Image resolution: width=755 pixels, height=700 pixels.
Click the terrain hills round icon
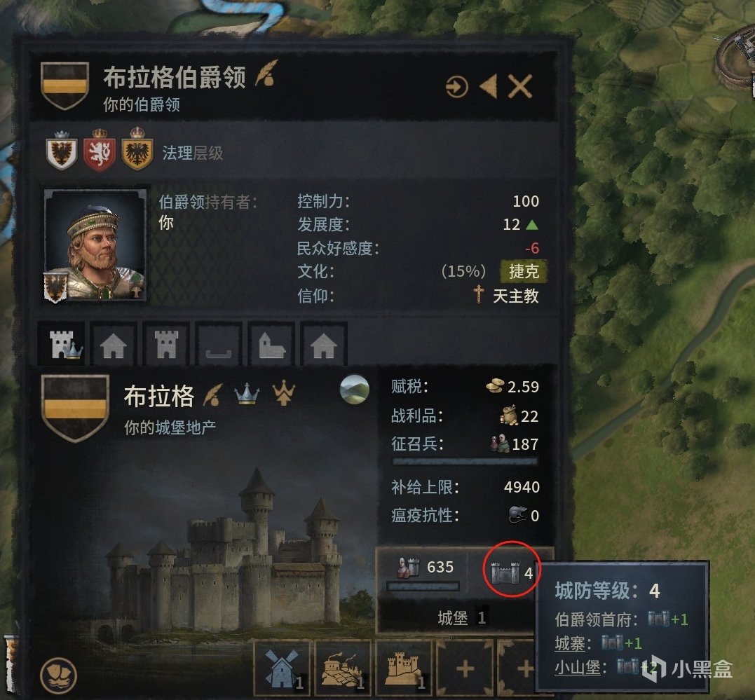355,389
